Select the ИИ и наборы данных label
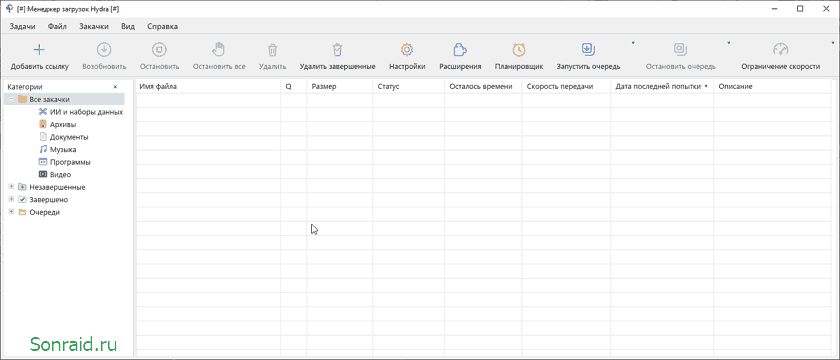The height and width of the screenshot is (360, 840). [86, 112]
